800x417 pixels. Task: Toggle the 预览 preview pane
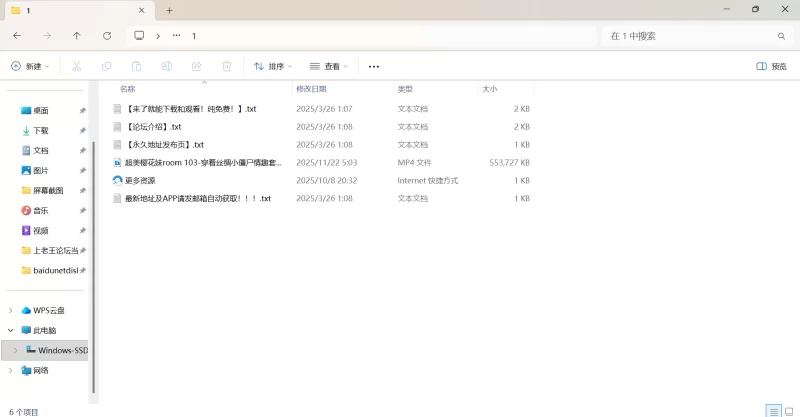pyautogui.click(x=771, y=66)
